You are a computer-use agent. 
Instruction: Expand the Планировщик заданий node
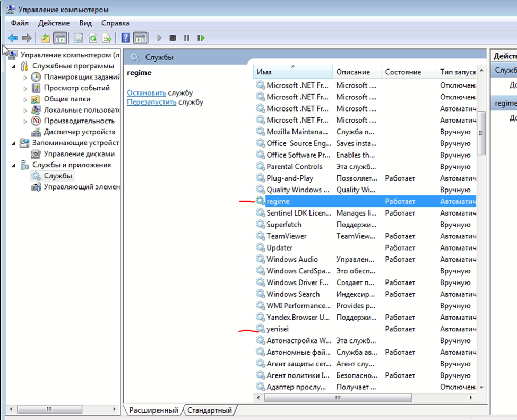[25, 78]
